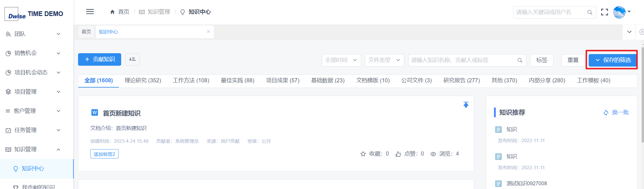Click the thumbs-up 点赞 icon
The height and width of the screenshot is (189, 644).
[398, 154]
